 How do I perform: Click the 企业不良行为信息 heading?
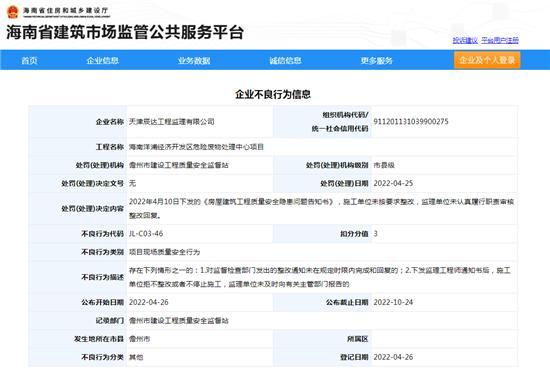click(273, 94)
